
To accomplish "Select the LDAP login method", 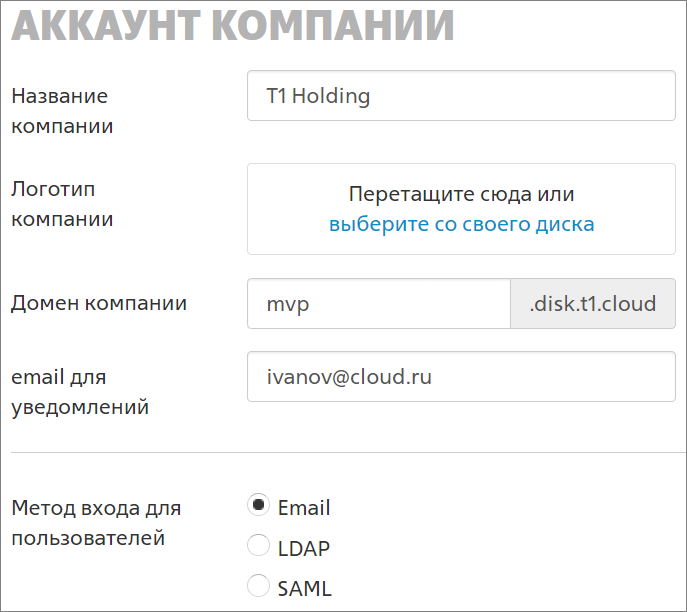I will click(259, 545).
